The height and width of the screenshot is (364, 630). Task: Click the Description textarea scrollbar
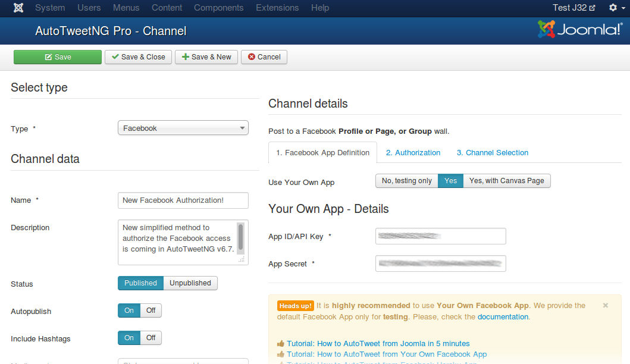(x=241, y=237)
